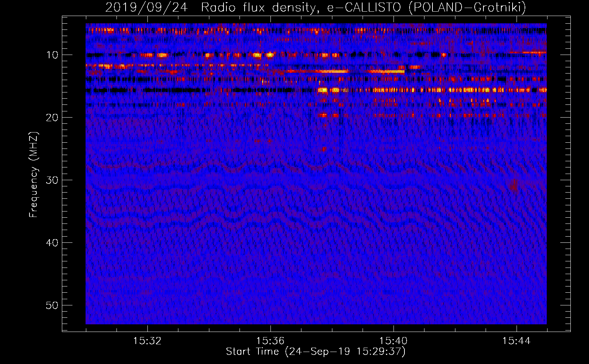Click the 'Frequency (MHZ)' axis label

tap(33, 175)
